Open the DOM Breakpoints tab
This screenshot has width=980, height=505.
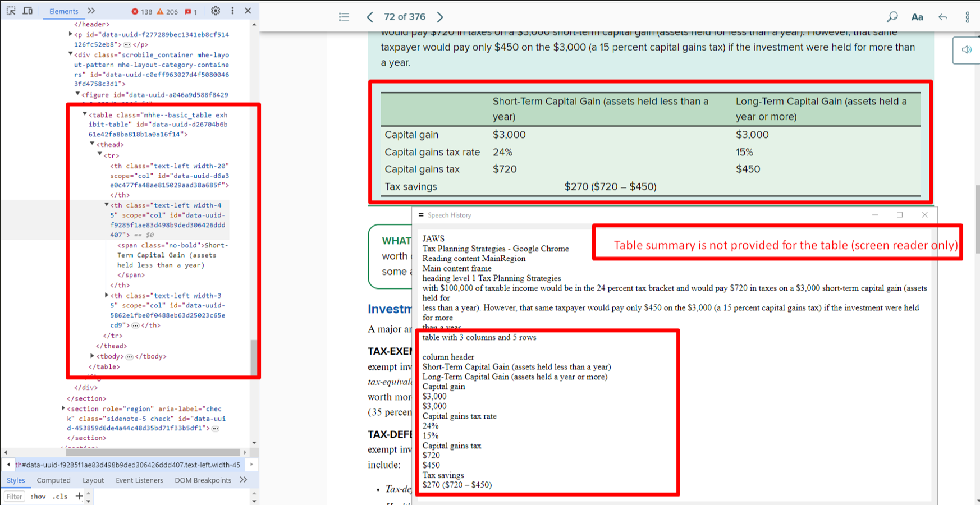point(203,480)
